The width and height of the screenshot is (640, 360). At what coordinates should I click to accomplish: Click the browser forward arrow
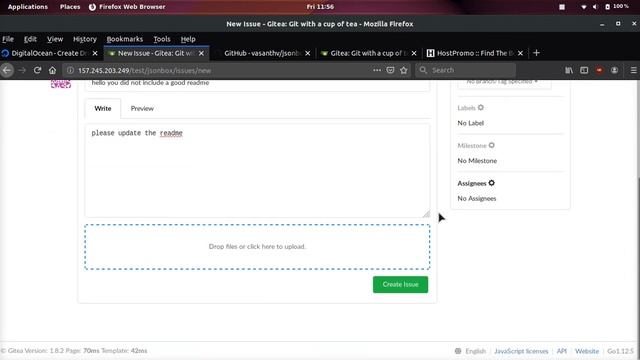22,70
